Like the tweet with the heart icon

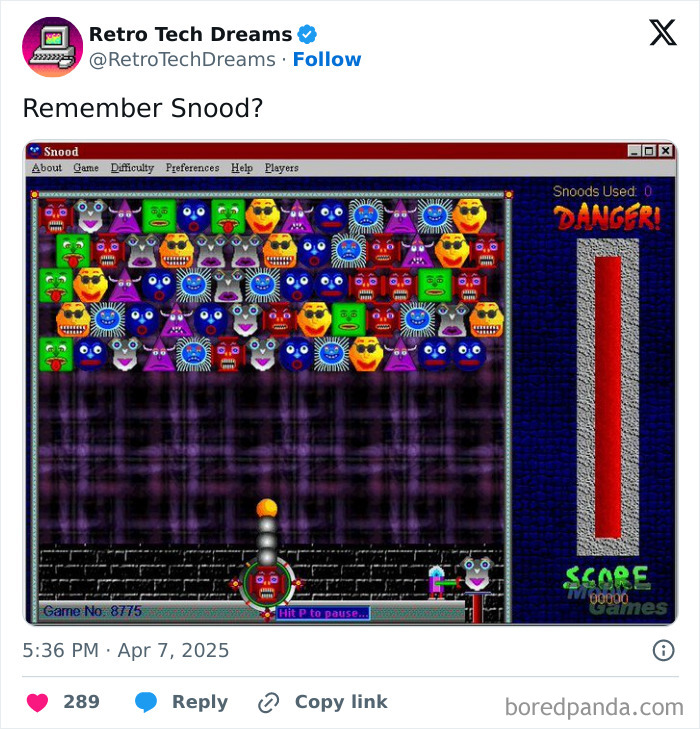pos(38,702)
